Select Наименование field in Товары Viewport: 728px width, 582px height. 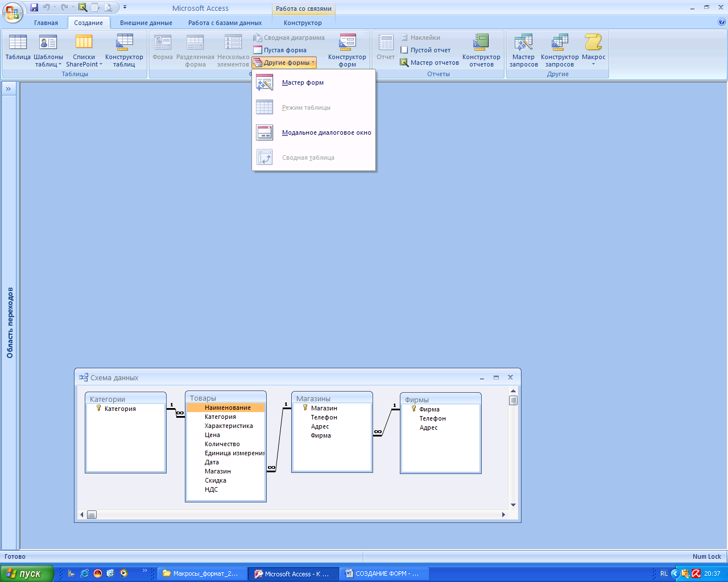coord(226,408)
